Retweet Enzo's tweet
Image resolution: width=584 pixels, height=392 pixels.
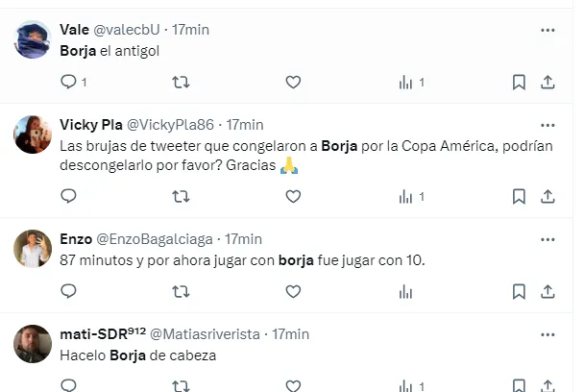pos(181,291)
